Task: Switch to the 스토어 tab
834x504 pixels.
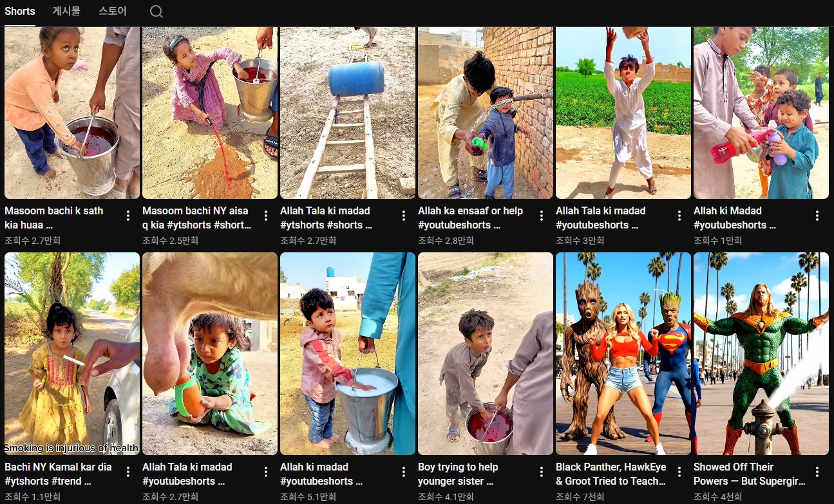Action: [113, 12]
